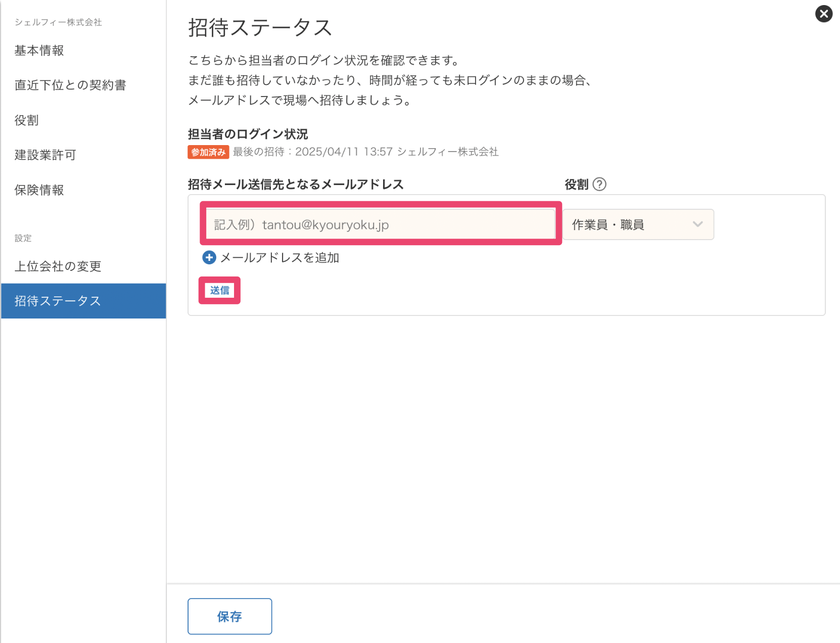Click the メールアドレスを追加 link
840x643 pixels.
point(279,258)
